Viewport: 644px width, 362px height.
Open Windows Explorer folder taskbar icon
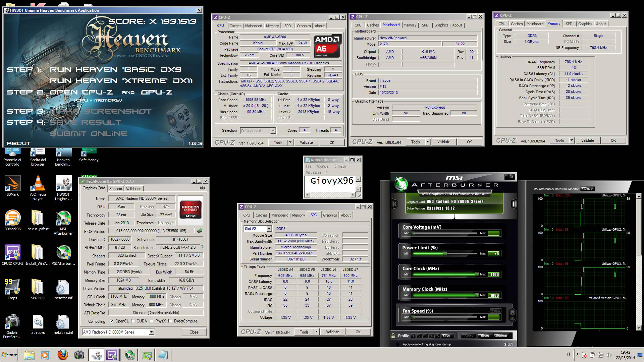pos(29,355)
